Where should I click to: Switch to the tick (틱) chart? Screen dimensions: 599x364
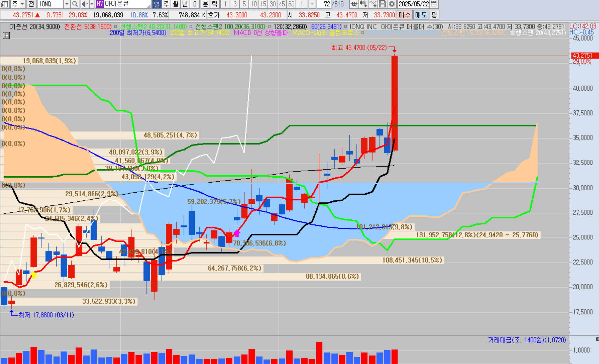[215, 4]
